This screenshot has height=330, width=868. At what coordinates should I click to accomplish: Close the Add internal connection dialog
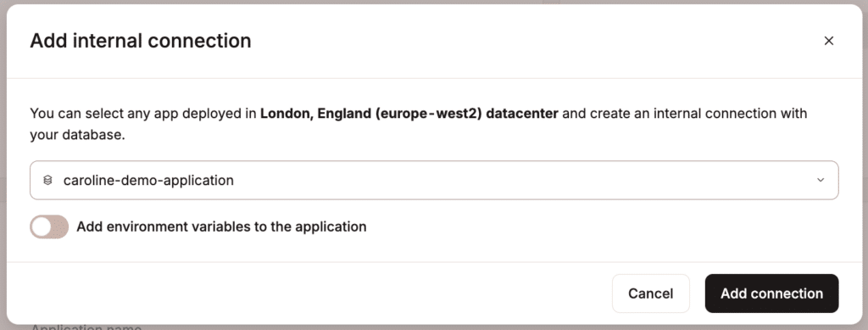tap(828, 41)
